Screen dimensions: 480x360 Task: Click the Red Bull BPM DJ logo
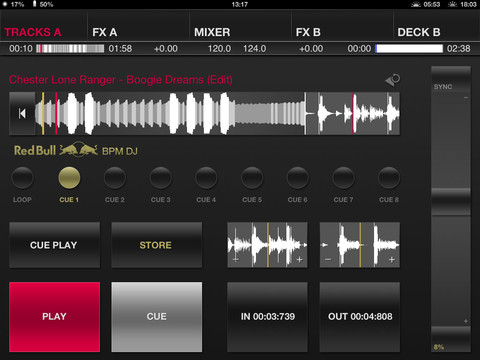click(x=76, y=150)
